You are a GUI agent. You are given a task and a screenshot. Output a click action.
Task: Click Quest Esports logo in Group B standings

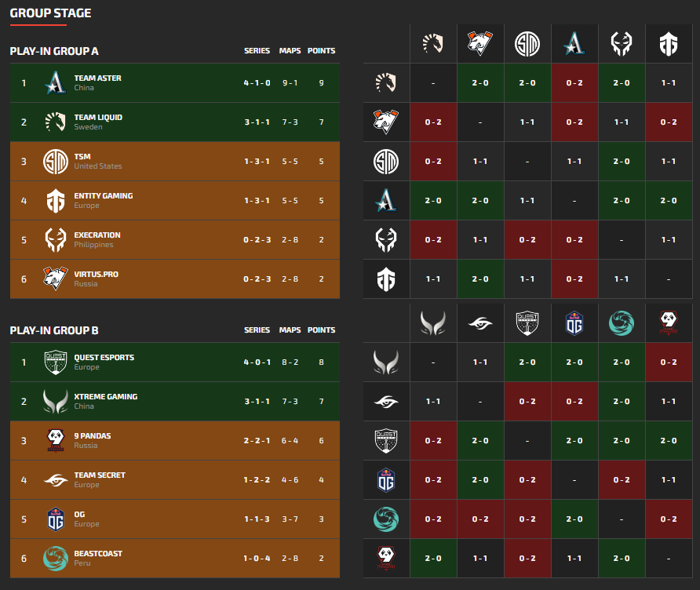[x=55, y=362]
